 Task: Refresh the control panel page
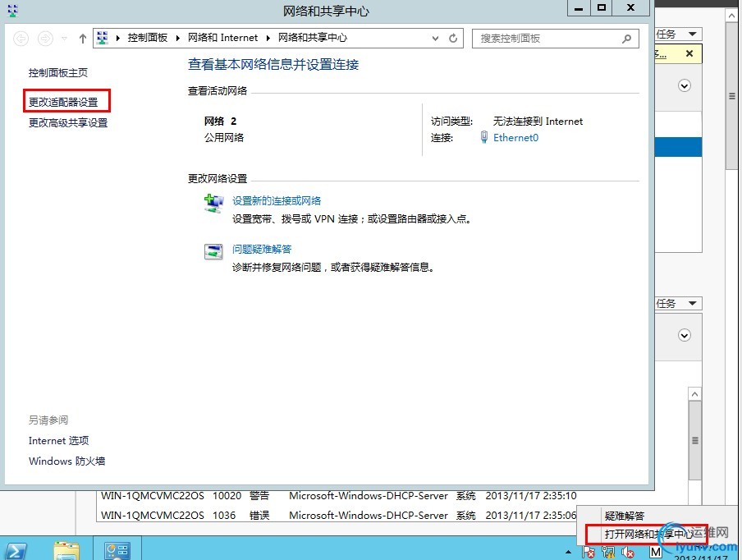tap(453, 39)
